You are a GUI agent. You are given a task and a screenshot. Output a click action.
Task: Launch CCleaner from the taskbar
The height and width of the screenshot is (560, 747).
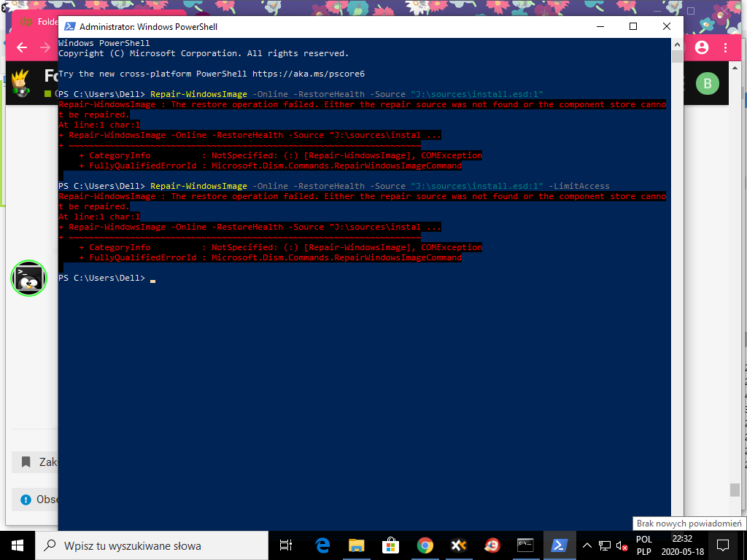coord(492,545)
